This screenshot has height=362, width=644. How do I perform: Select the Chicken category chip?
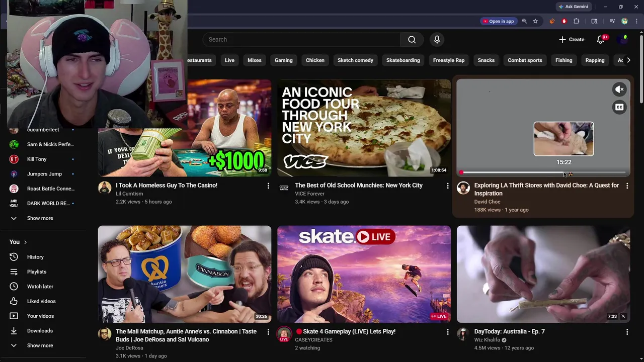(x=315, y=60)
